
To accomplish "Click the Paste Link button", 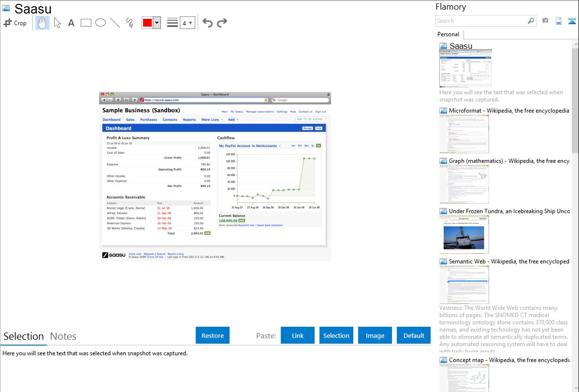I will (x=298, y=335).
